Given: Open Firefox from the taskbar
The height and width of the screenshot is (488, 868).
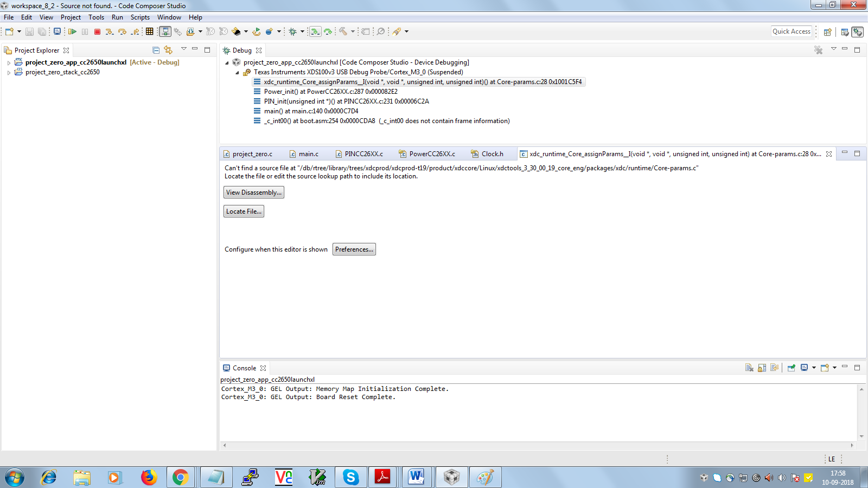Looking at the screenshot, I should pos(149,477).
